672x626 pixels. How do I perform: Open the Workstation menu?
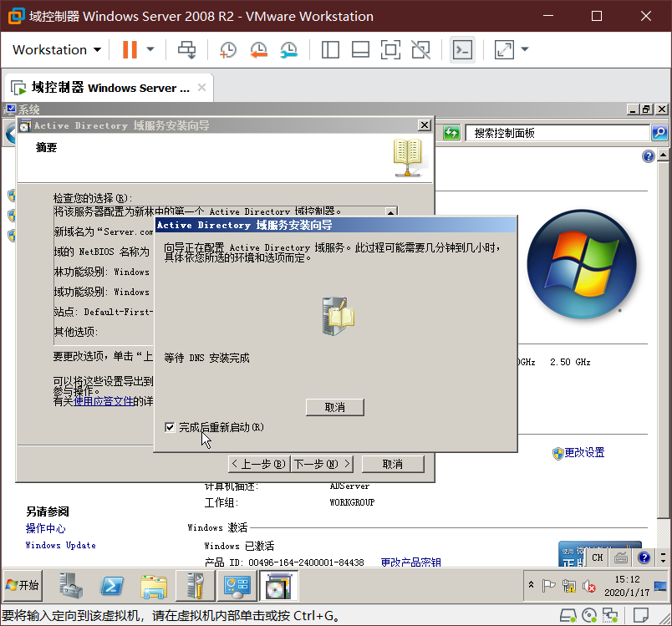[x=57, y=49]
